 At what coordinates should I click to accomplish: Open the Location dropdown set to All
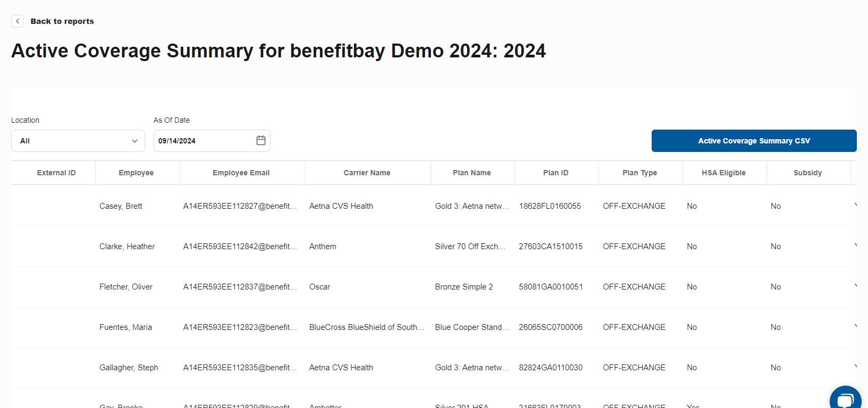(x=78, y=141)
